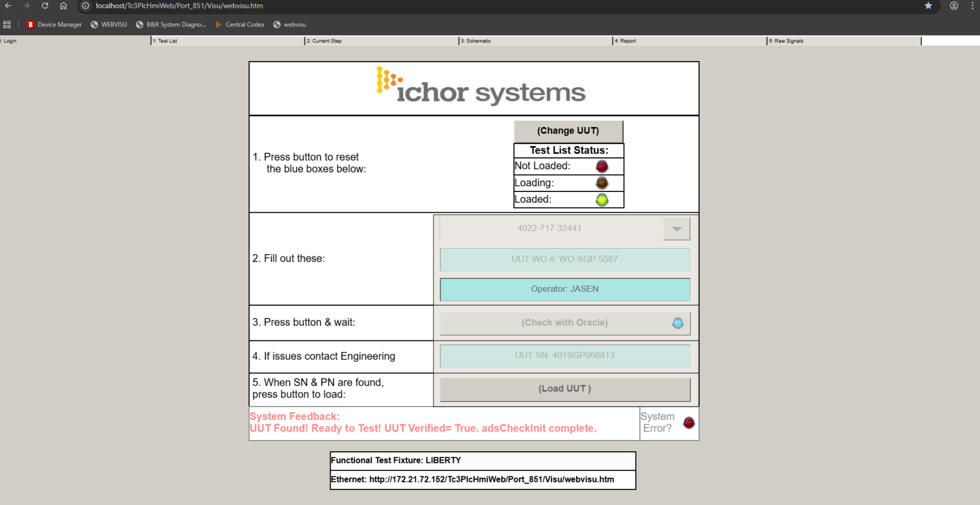Open the browser apps grid icon
Screen dimensions: 980x505
tap(7, 25)
